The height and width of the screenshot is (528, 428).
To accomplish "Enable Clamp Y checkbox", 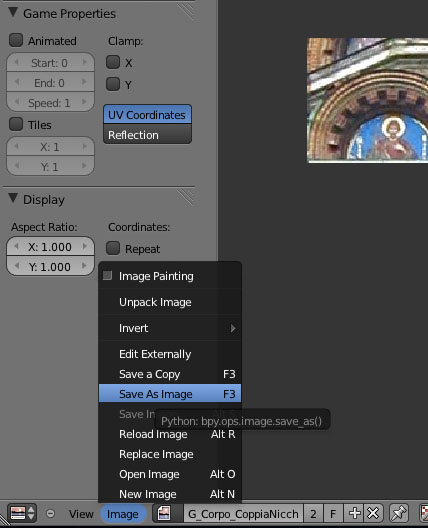I will click(113, 84).
